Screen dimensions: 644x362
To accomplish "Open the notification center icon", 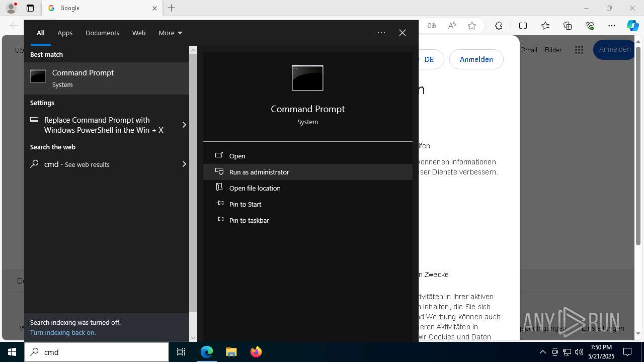I will (627, 352).
